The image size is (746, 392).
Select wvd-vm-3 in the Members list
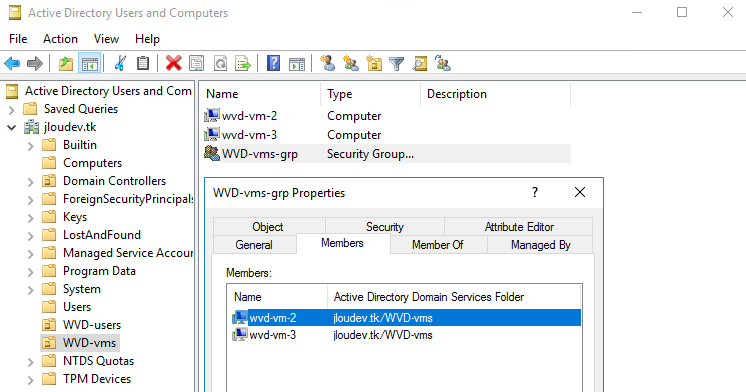pos(273,335)
